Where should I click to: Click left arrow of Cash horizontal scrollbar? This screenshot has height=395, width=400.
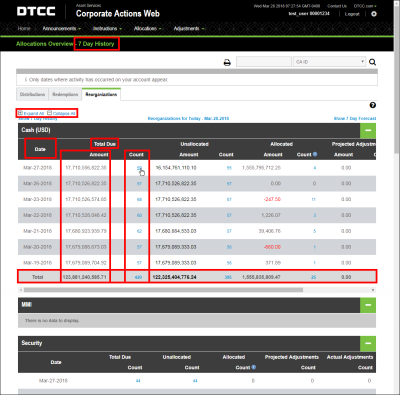(x=21, y=290)
